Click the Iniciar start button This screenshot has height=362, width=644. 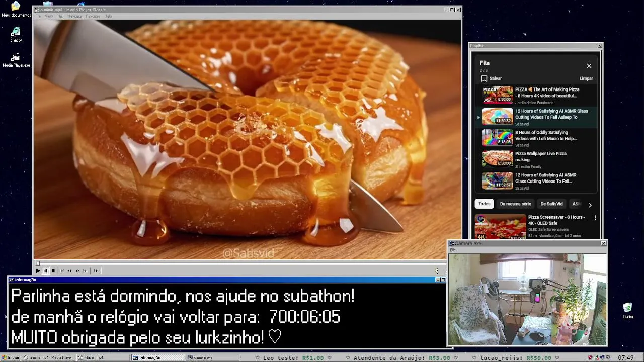point(11,357)
